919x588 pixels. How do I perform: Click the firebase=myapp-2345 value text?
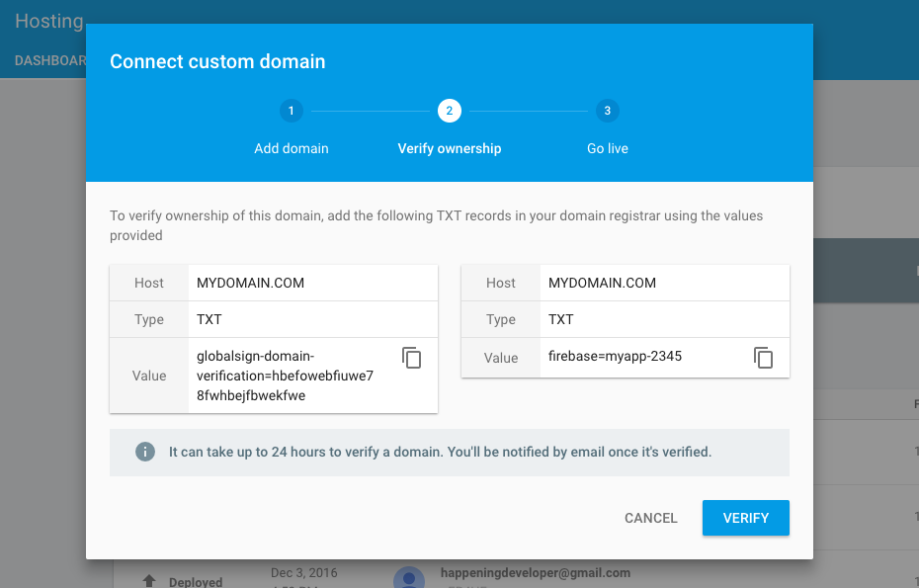[x=615, y=357]
